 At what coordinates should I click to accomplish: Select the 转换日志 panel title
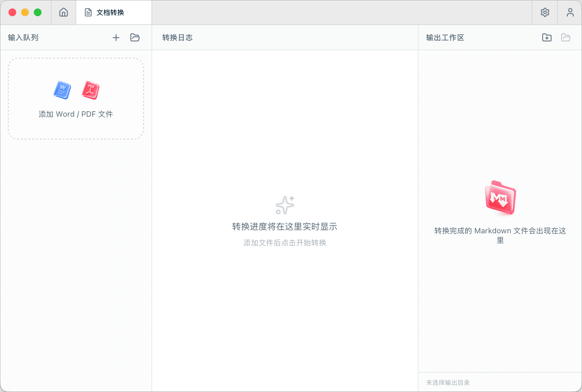[x=177, y=38]
